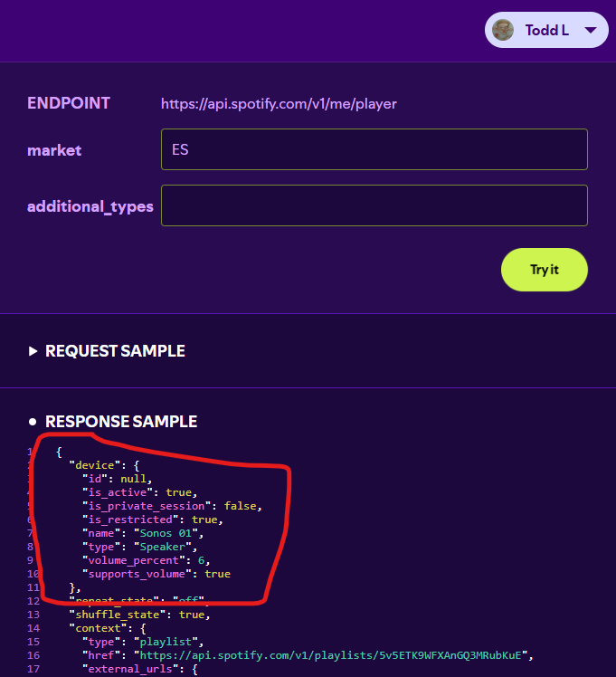This screenshot has height=677, width=616.
Task: Click the volume_percent value 6
Action: [x=204, y=560]
